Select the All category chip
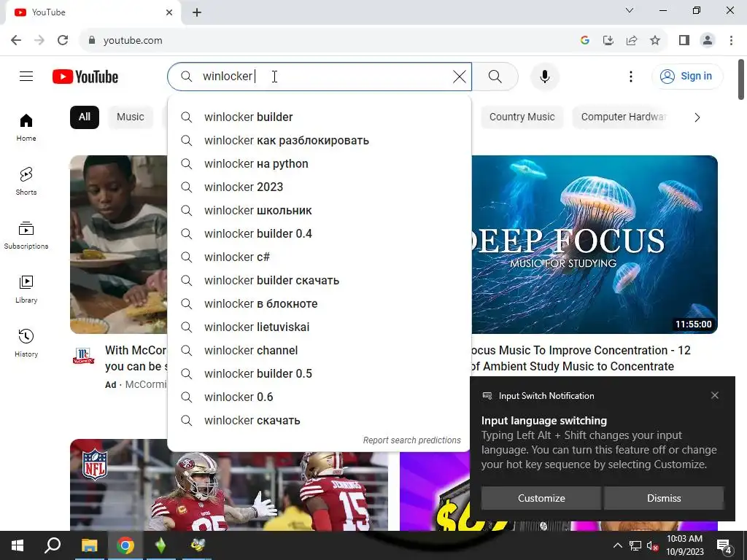Viewport: 747px width, 560px height. [x=85, y=117]
